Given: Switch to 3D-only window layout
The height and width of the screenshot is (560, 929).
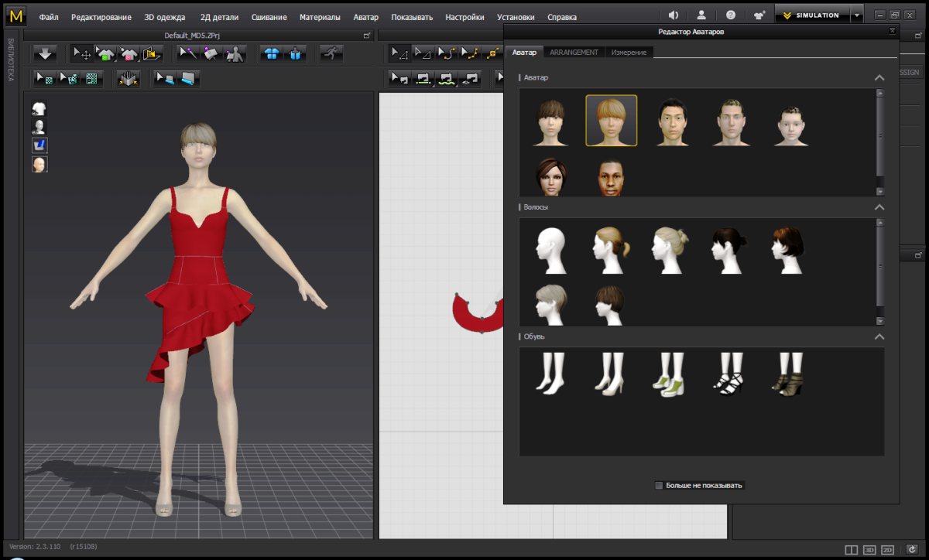Looking at the screenshot, I should pos(869,549).
